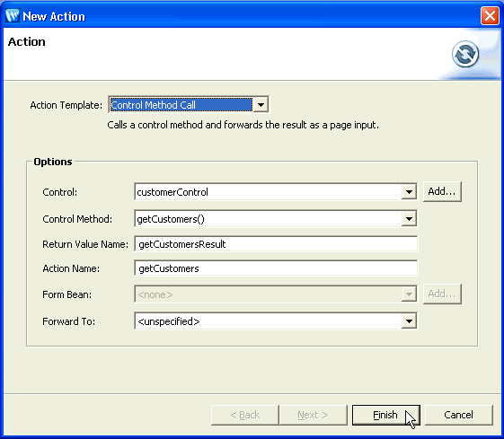This screenshot has width=504, height=439.
Task: Expand the Control Method dropdown arrow
Action: click(409, 219)
